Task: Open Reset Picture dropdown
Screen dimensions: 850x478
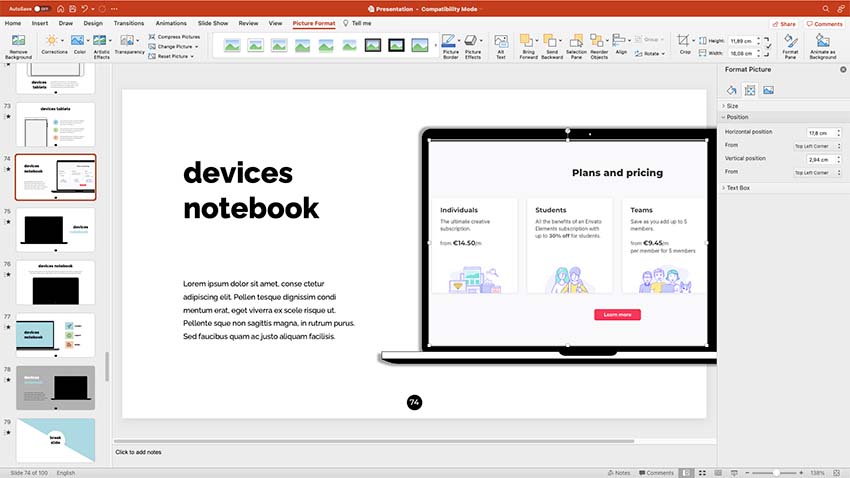Action: click(x=171, y=56)
